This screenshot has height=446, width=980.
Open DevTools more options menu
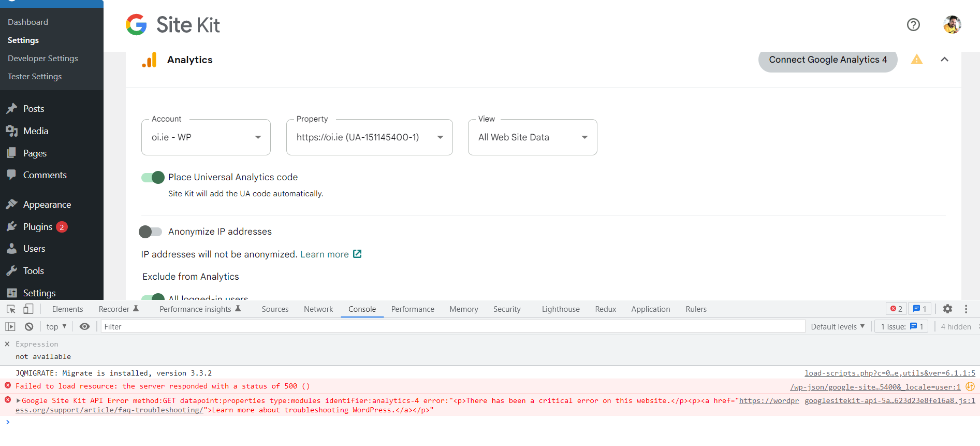tap(966, 309)
